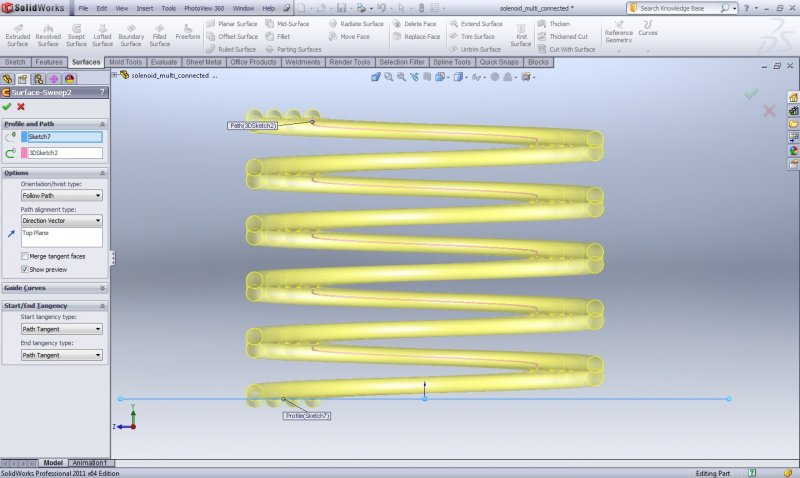Click the Hide/Show Items glasses icon
The height and width of the screenshot is (478, 800).
(478, 77)
